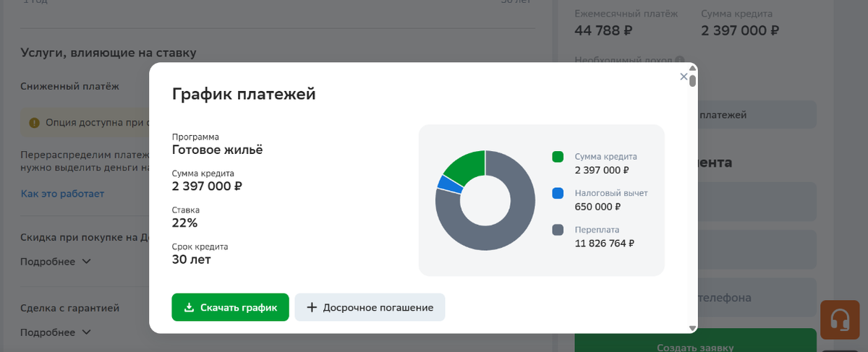The height and width of the screenshot is (352, 868).
Task: Click the 22% rate value
Action: point(184,223)
